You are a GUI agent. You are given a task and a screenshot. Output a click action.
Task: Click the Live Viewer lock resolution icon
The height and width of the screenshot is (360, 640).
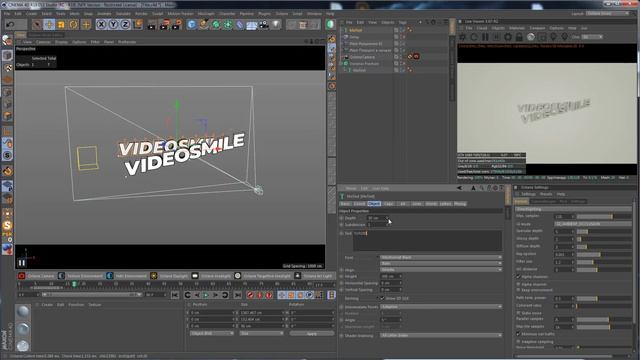coord(519,37)
